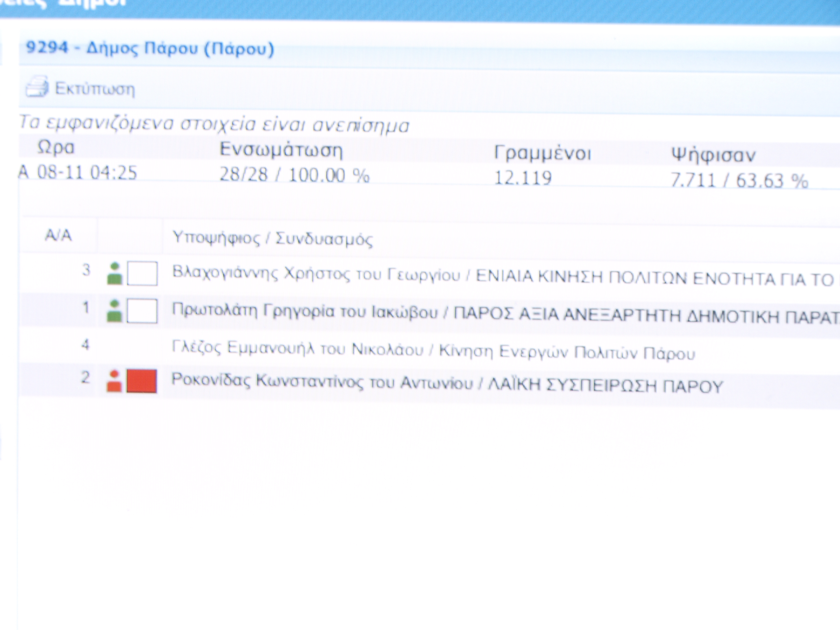Click the Ενσωμάτωση value 28/28 / 100.00 %

point(294,175)
